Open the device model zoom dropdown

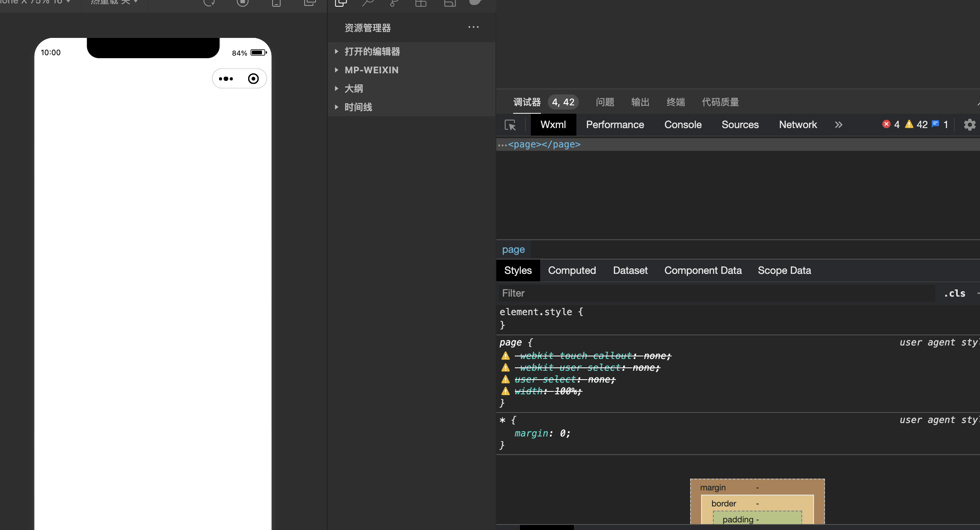coord(36,3)
